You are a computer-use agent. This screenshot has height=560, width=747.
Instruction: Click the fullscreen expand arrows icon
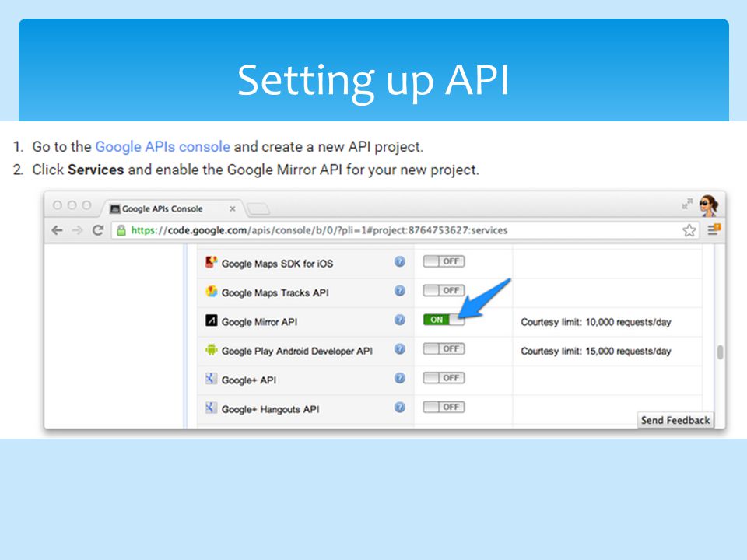pos(687,204)
